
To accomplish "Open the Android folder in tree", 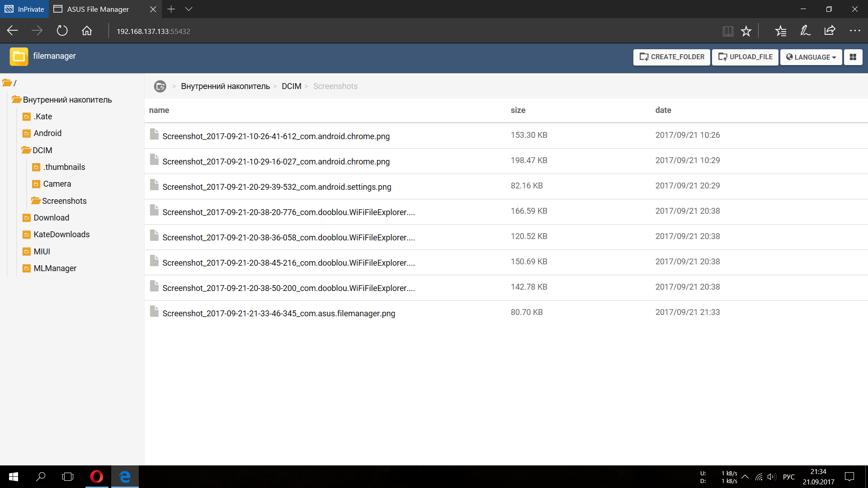I will [42, 133].
